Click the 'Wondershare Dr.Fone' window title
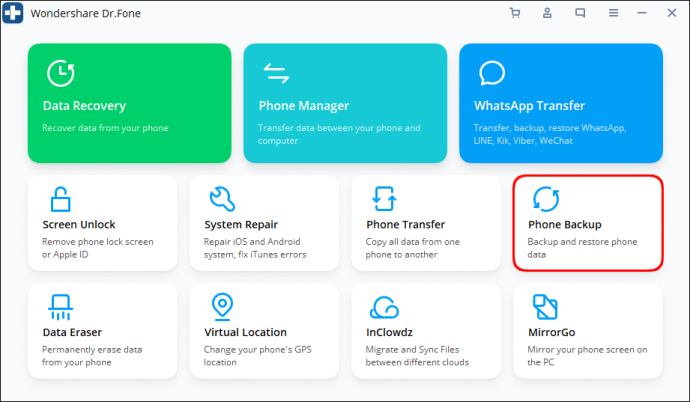 point(86,14)
